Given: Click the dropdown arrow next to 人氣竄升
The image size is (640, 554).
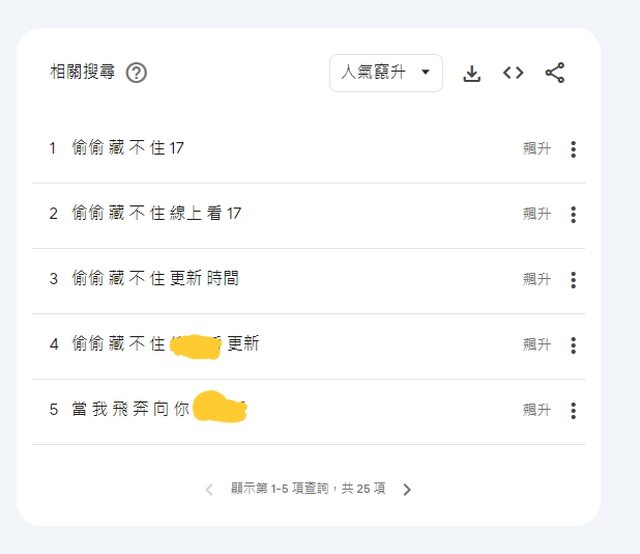Looking at the screenshot, I should 425,73.
